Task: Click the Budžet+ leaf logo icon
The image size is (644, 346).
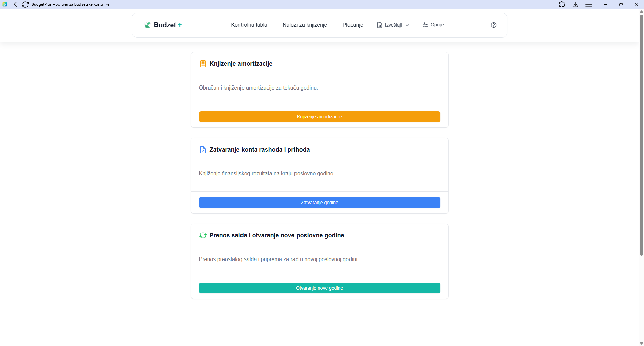Action: pos(147,25)
